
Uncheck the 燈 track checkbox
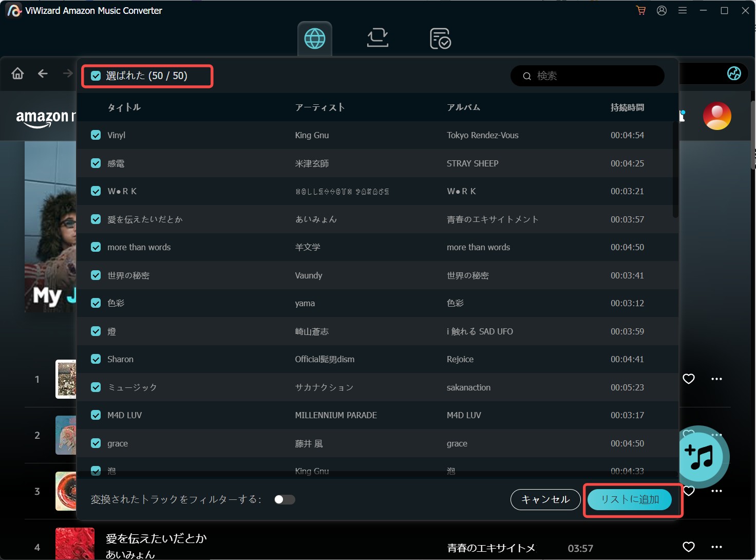[x=96, y=331]
